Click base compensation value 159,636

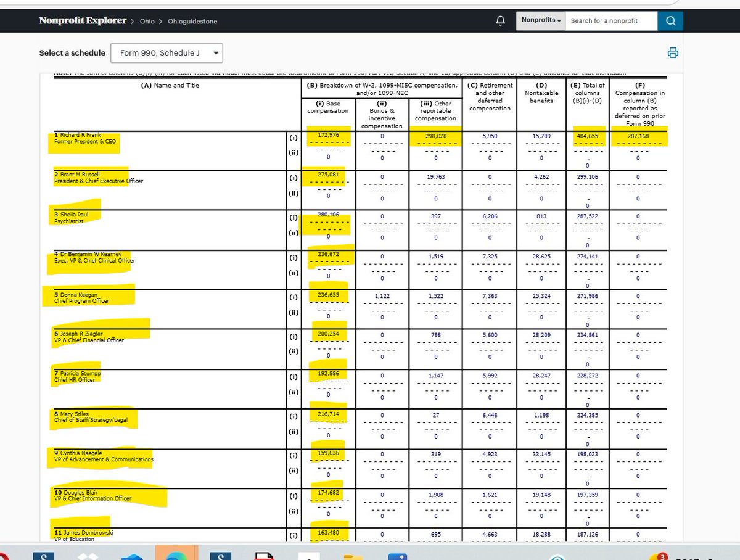click(328, 454)
